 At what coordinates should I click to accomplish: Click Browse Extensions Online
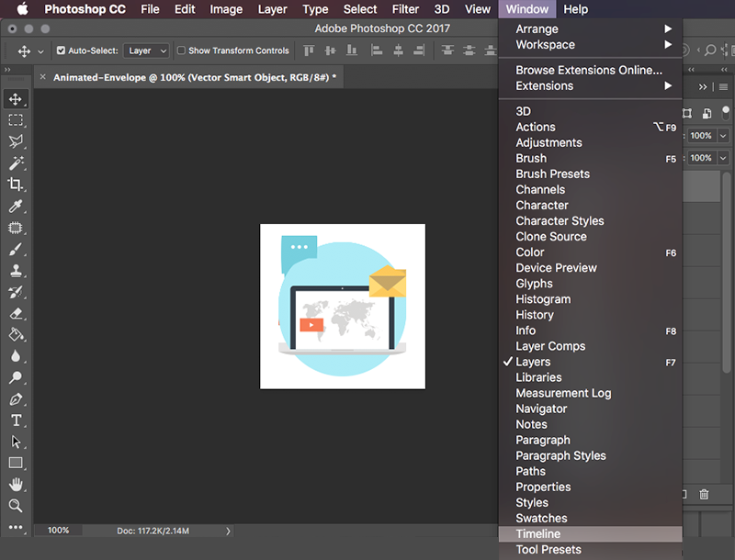[590, 71]
